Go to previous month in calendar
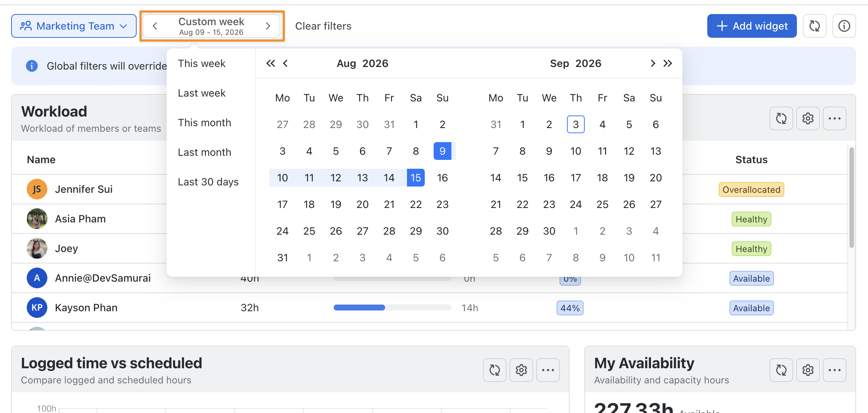Viewport: 868px width, 413px height. (x=286, y=63)
